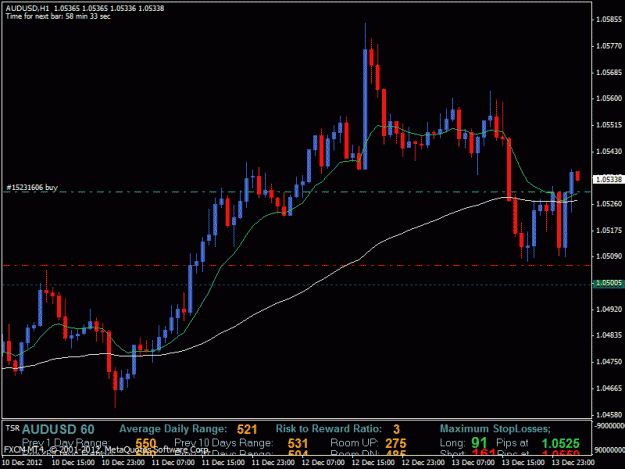Select the green dash-dot buy order line
Viewport: 625px width, 469px height.
point(296,192)
